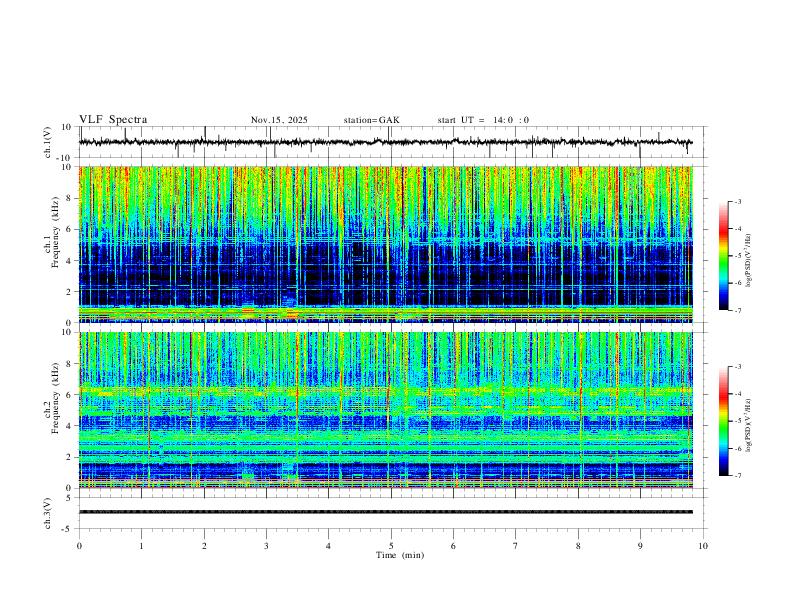Click the "ch.1(V)" waveform axis label
Viewport: 792px width, 612px height.
pos(48,142)
